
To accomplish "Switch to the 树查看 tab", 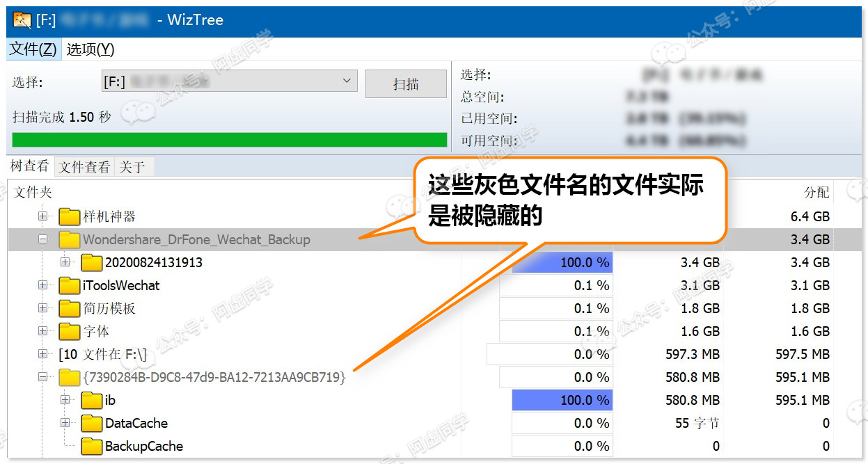I will point(30,166).
